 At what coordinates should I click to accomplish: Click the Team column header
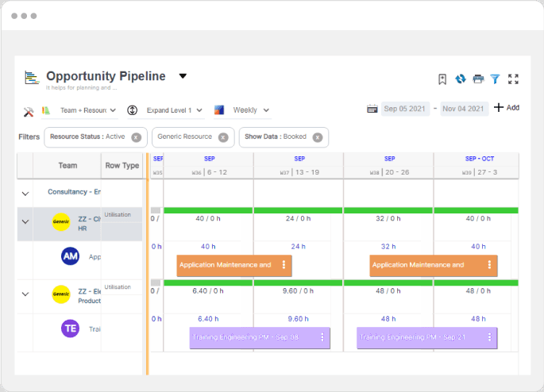pos(68,166)
